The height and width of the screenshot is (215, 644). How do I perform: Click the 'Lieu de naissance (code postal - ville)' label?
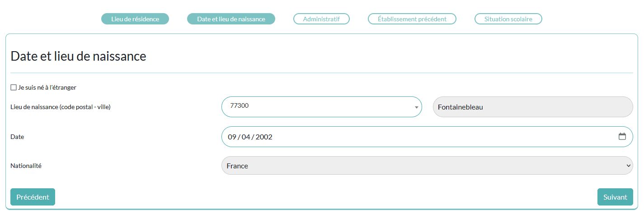click(61, 107)
